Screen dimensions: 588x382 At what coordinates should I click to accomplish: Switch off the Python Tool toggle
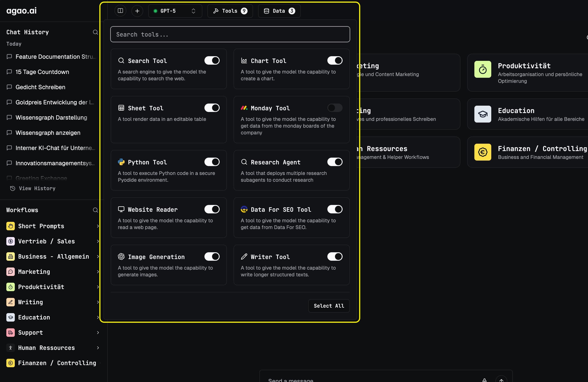click(x=212, y=162)
